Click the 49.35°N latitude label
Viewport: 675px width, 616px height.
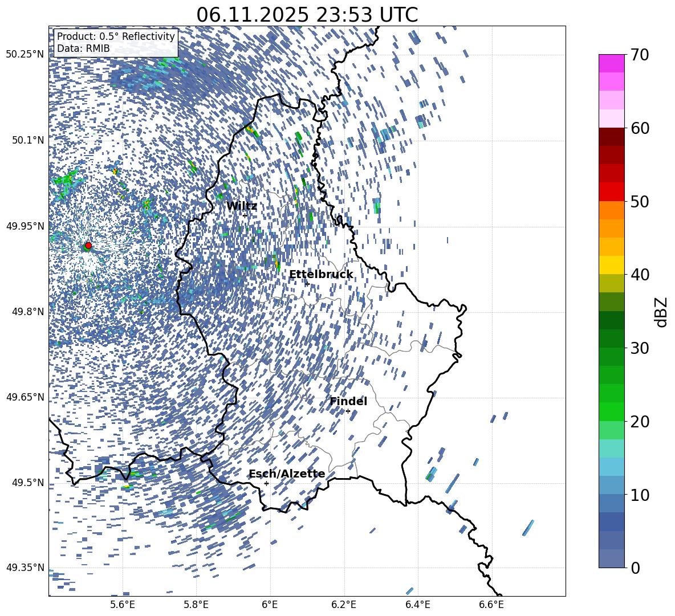[25, 568]
